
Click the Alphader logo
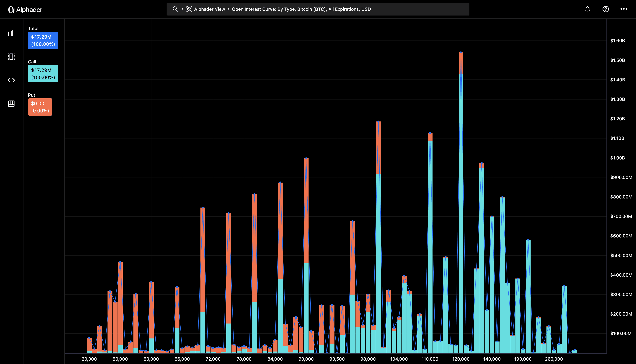[25, 9]
